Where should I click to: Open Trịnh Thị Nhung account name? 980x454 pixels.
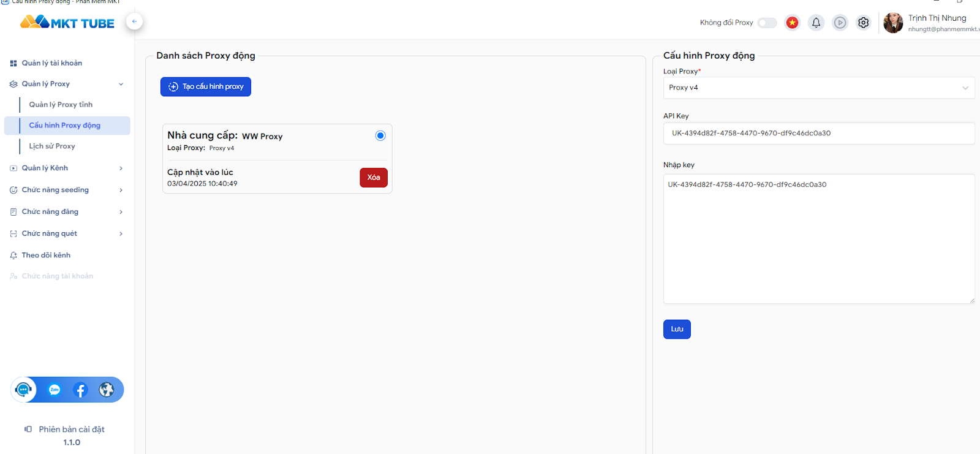[x=937, y=18]
